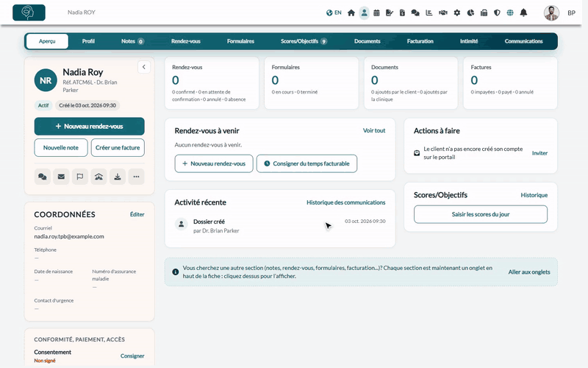Open the Scores/Objectifs tab
This screenshot has width=588, height=368.
coord(304,41)
